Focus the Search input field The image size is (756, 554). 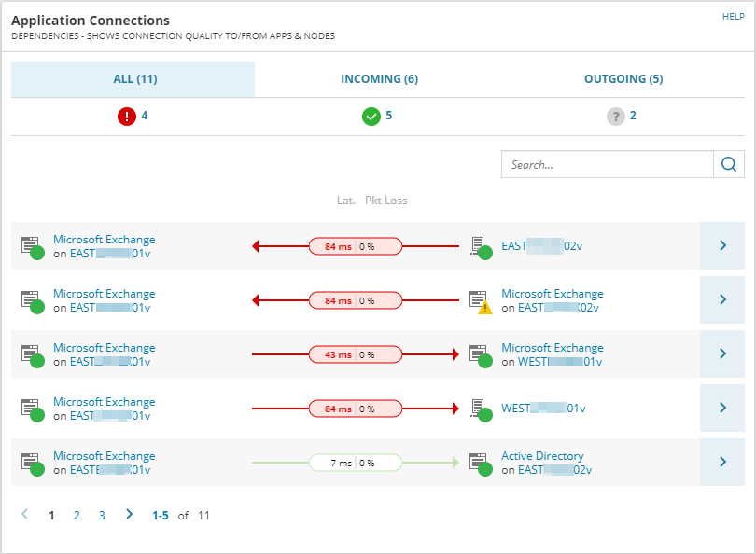point(607,164)
